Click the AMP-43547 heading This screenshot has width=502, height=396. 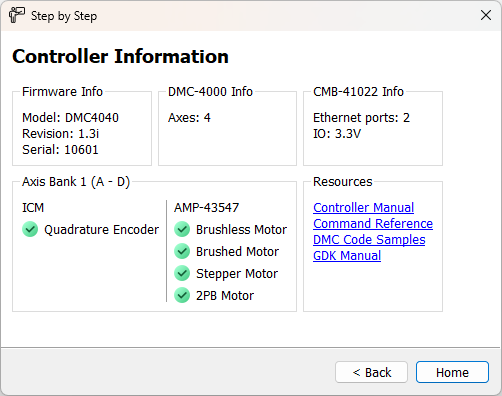206,208
